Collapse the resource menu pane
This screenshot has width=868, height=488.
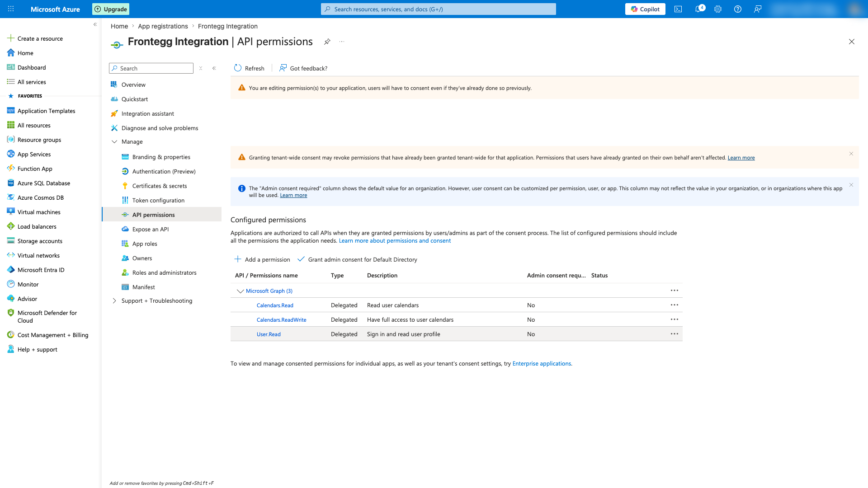pyautogui.click(x=214, y=68)
